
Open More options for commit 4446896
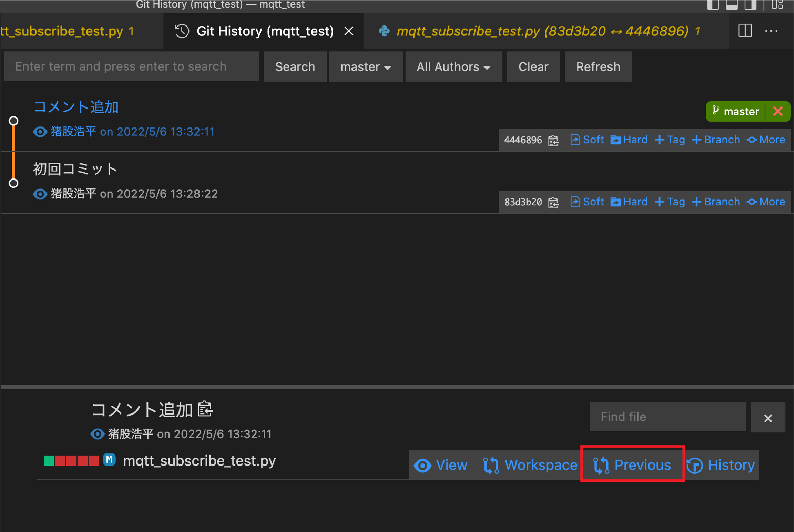[766, 140]
